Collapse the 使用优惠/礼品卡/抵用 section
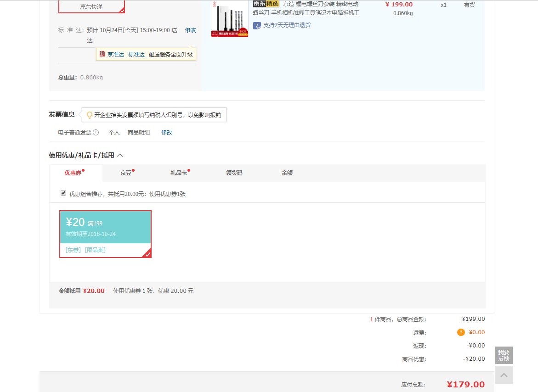The image size is (538, 392). pyautogui.click(x=120, y=156)
